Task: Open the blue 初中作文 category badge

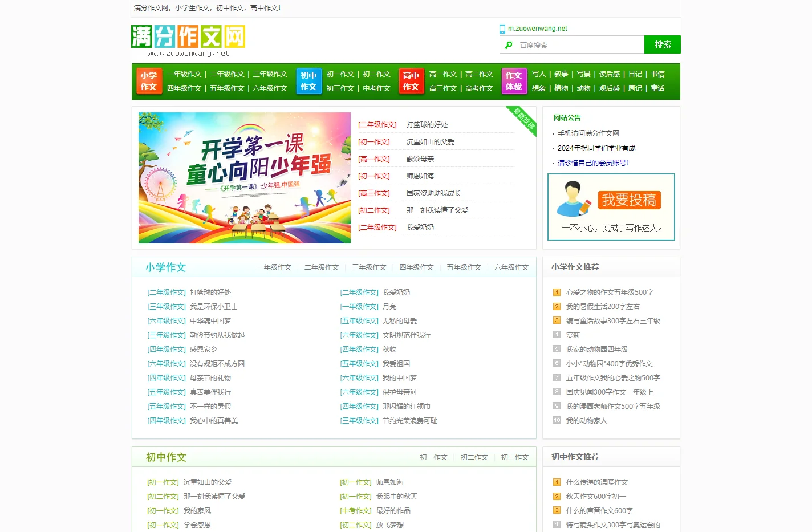Action: coord(308,81)
